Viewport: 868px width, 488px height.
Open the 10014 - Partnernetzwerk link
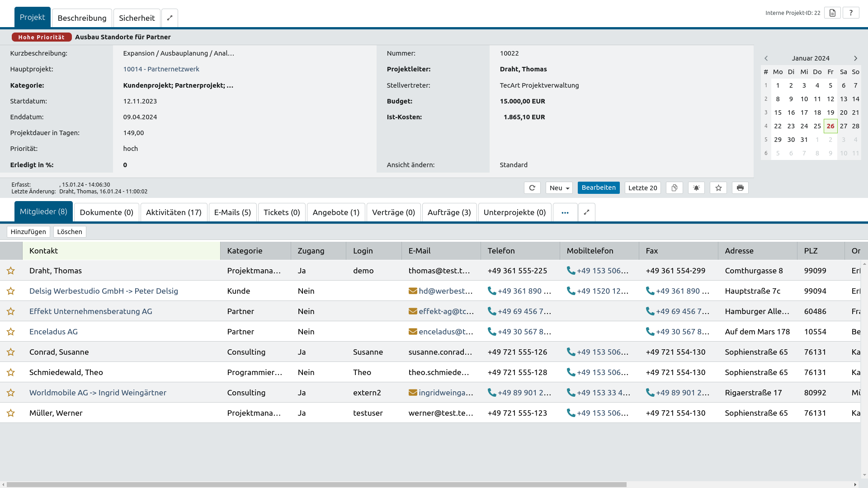click(161, 69)
